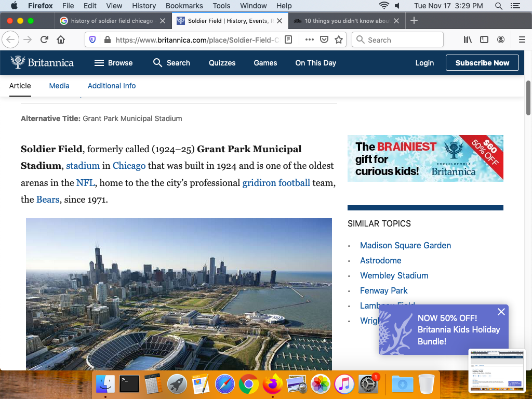Click the page vertical scrollbar
Viewport: 532px width, 399px height.
[528, 99]
